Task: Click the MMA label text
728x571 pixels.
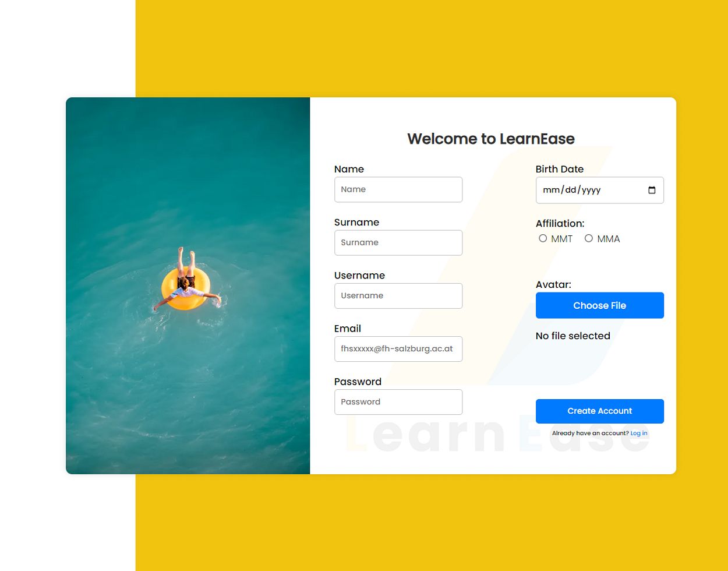Action: 609,239
